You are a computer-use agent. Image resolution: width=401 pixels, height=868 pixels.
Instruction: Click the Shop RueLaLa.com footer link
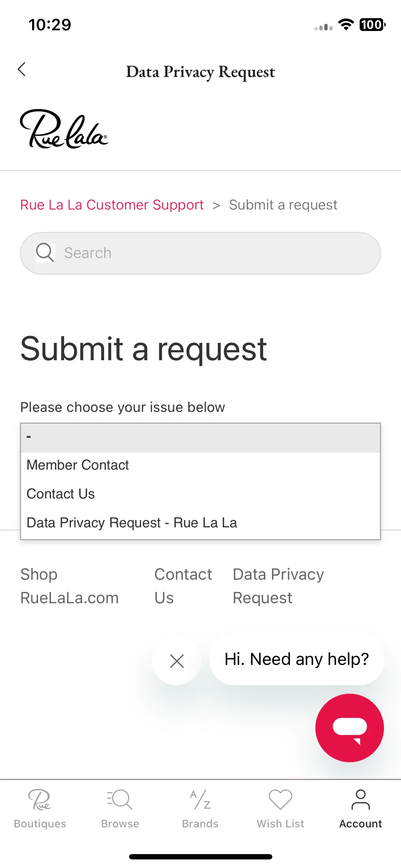tap(70, 586)
